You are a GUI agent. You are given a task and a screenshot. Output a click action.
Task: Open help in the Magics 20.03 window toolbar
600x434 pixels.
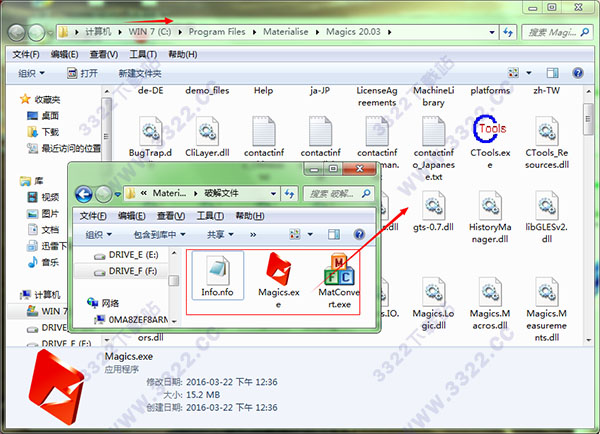pyautogui.click(x=578, y=73)
